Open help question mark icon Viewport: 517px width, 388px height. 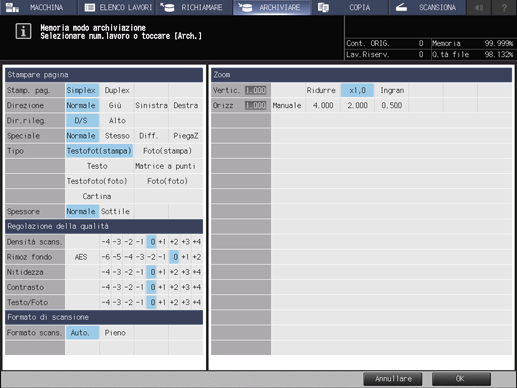point(504,7)
